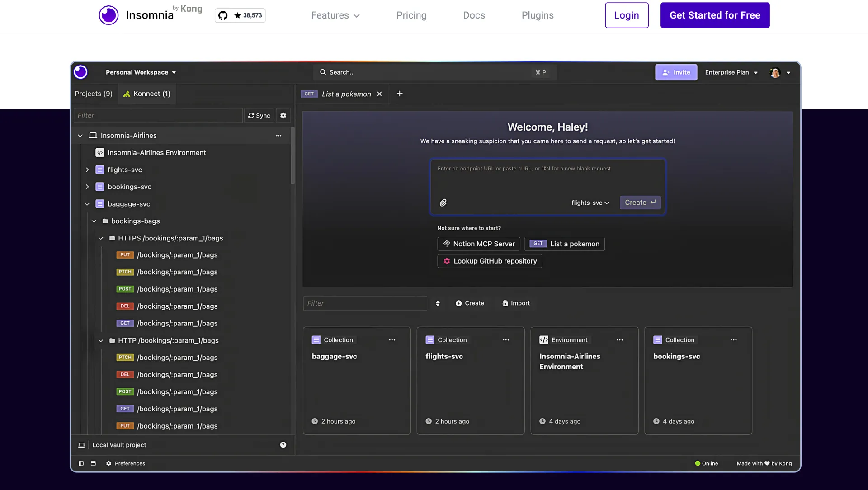
Task: Expand the bookings-svc tree item
Action: click(x=87, y=187)
